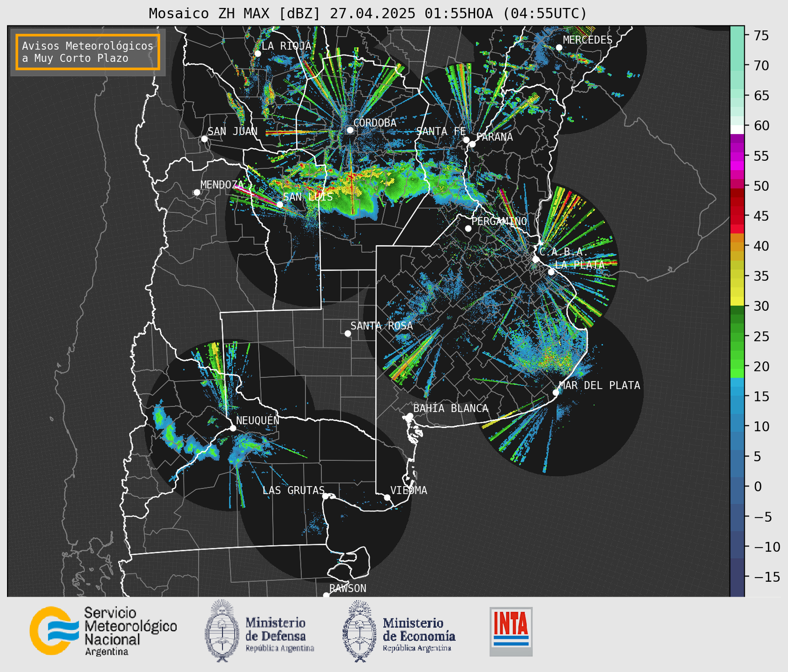
Task: Click the orange 40 dBZ color band
Action: point(737,246)
